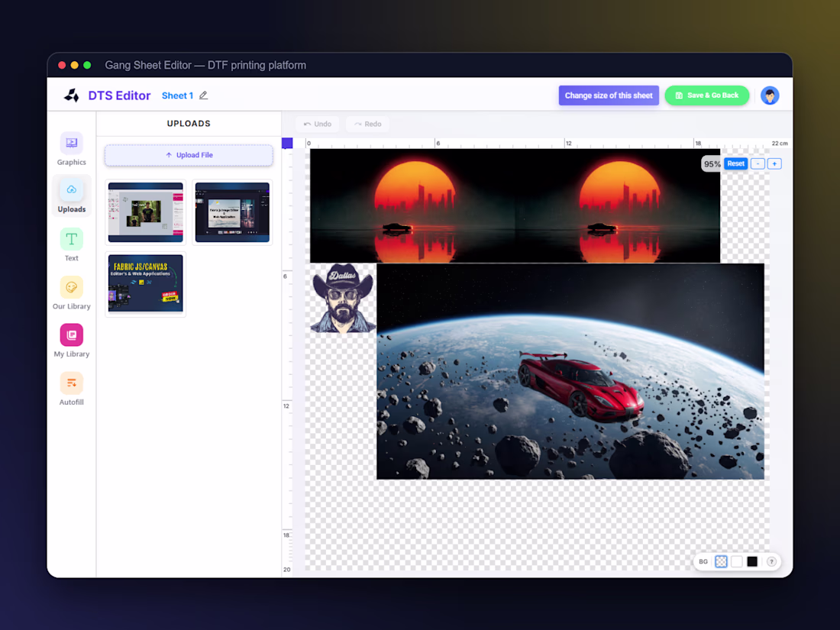Reset the canvas zoom level
This screenshot has width=840, height=630.
point(735,164)
